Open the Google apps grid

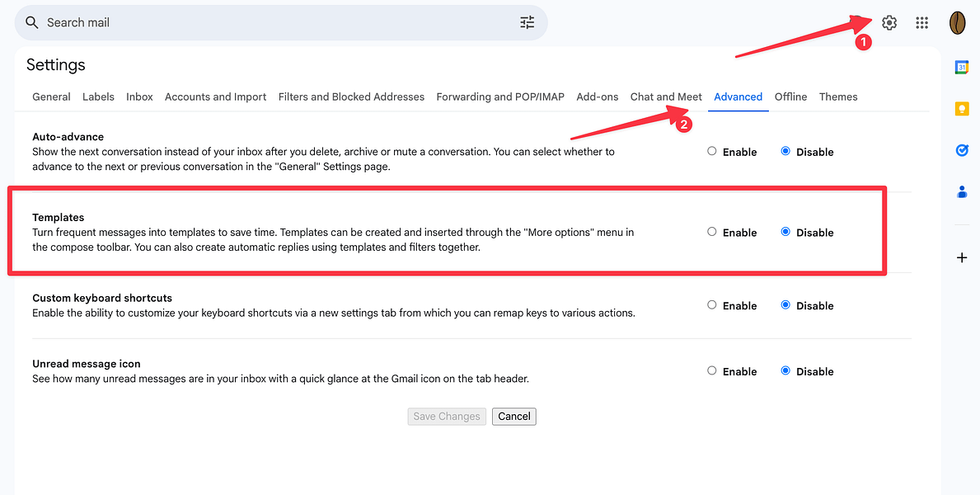(x=921, y=22)
